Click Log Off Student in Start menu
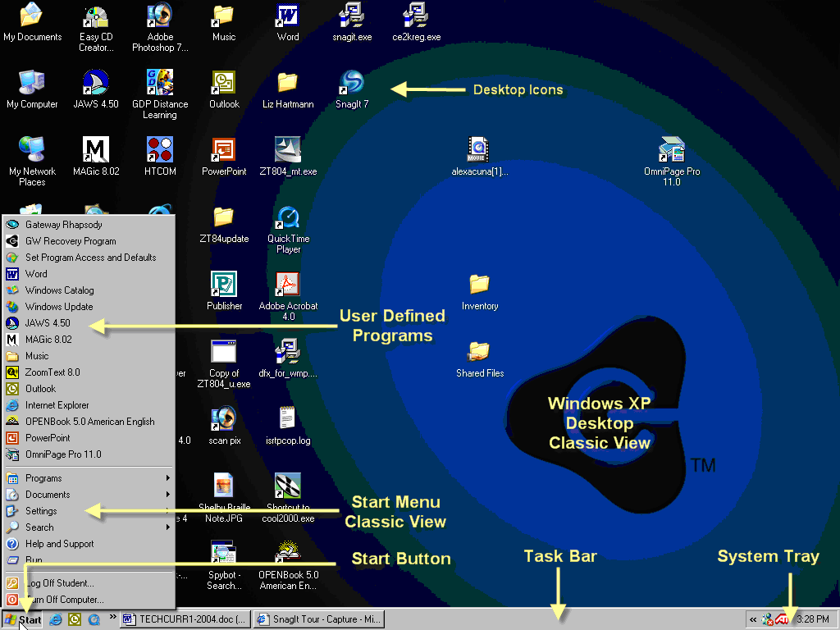Screen dimensions: 840x630 point(89,583)
